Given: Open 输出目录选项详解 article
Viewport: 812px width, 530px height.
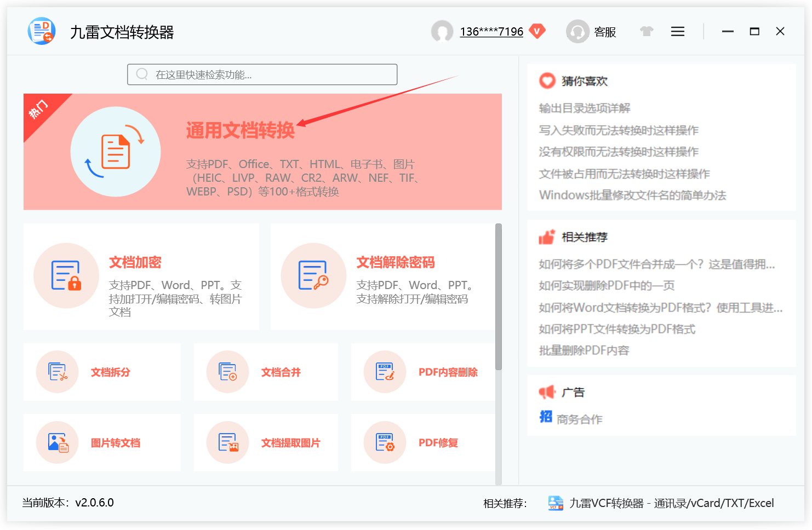Looking at the screenshot, I should 585,108.
